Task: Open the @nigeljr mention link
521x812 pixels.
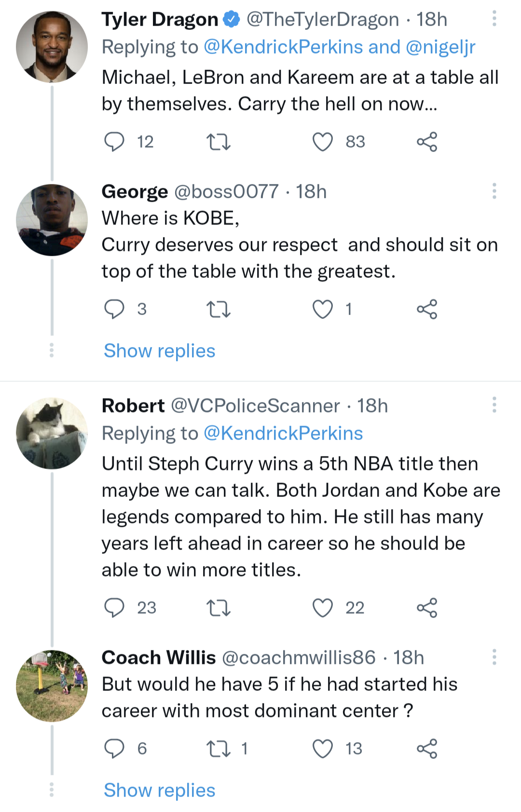Action: 440,47
